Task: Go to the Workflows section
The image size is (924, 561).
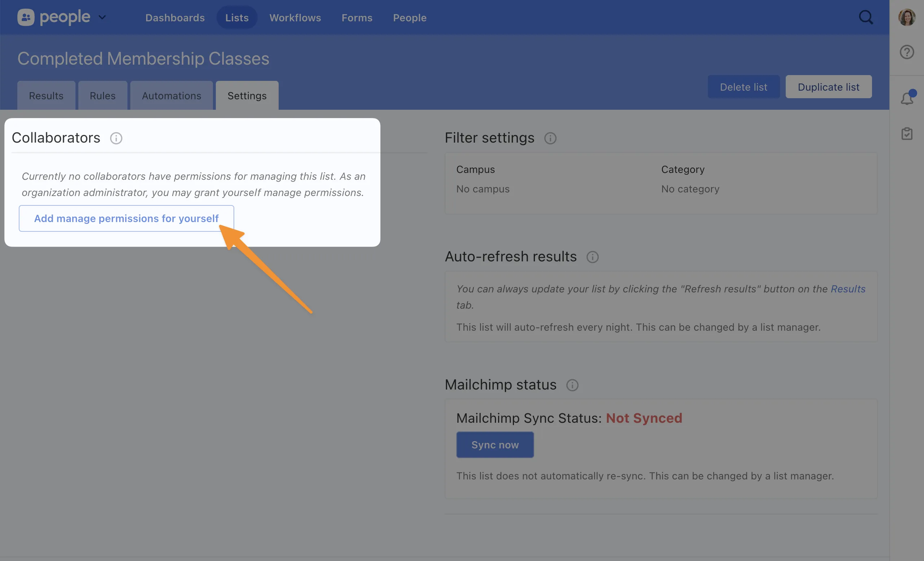Action: 295,18
